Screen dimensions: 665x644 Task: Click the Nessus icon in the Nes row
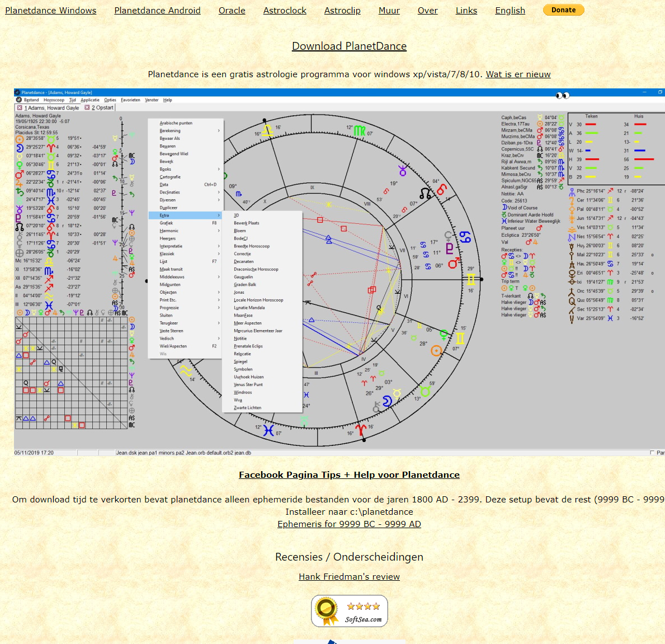pos(572,237)
